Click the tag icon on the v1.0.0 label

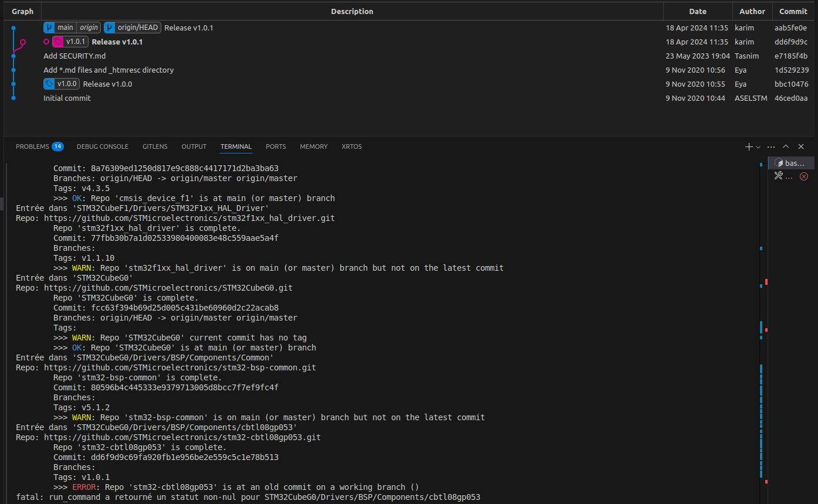point(50,83)
